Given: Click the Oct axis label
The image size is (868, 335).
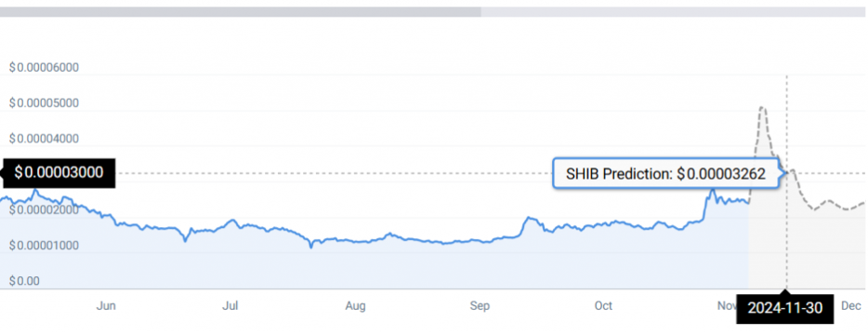Looking at the screenshot, I should (x=603, y=306).
